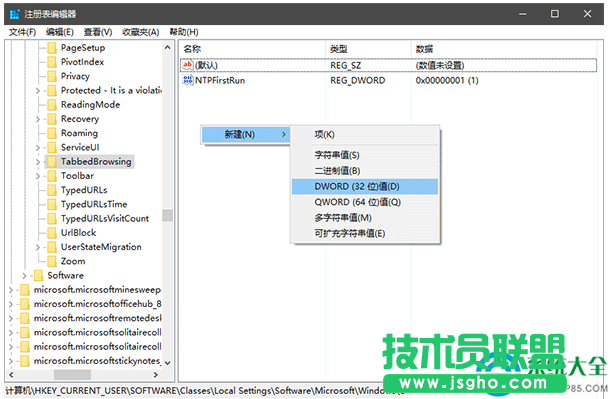
Task: Click the Software folder icon
Action: click(38, 276)
